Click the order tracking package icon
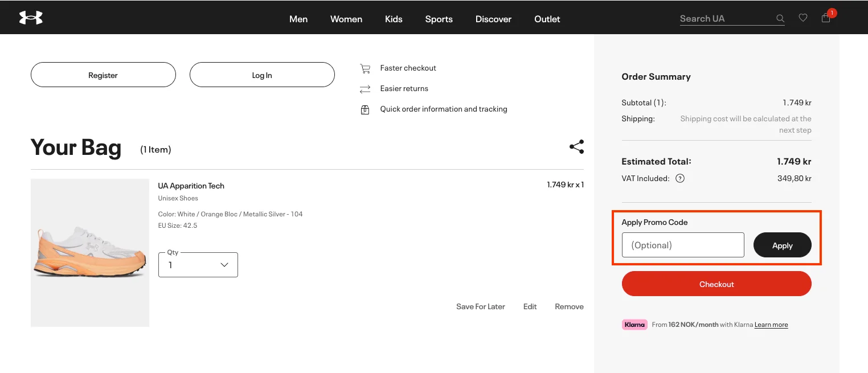 tap(365, 109)
